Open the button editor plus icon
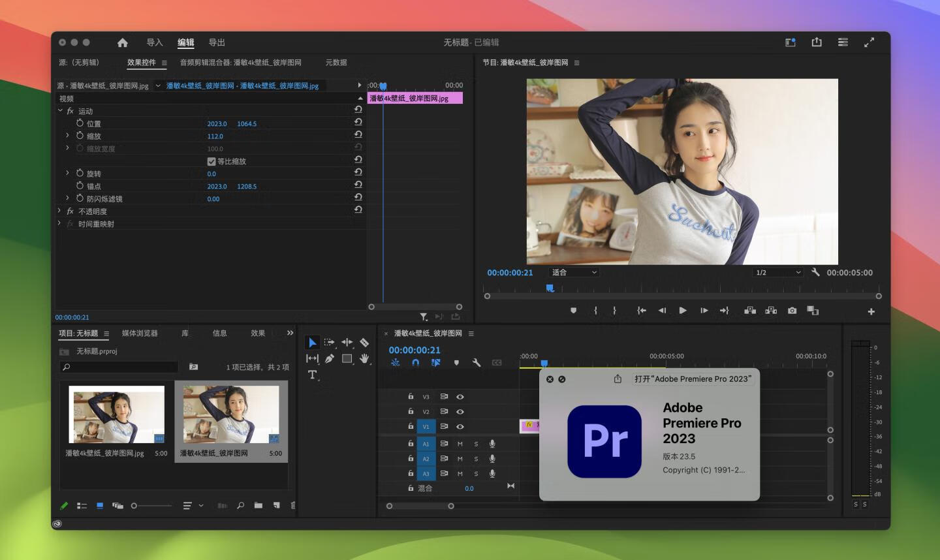The height and width of the screenshot is (560, 940). click(871, 311)
